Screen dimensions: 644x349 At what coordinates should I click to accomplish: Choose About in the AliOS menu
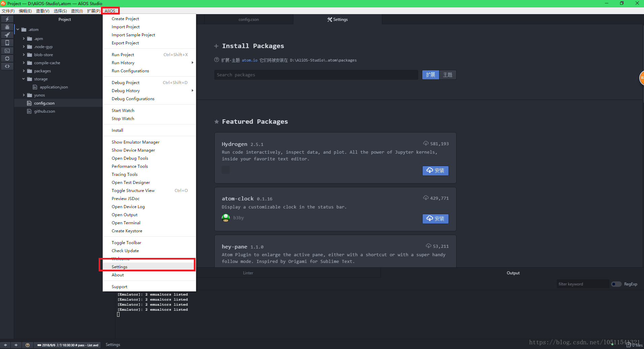tap(149, 275)
